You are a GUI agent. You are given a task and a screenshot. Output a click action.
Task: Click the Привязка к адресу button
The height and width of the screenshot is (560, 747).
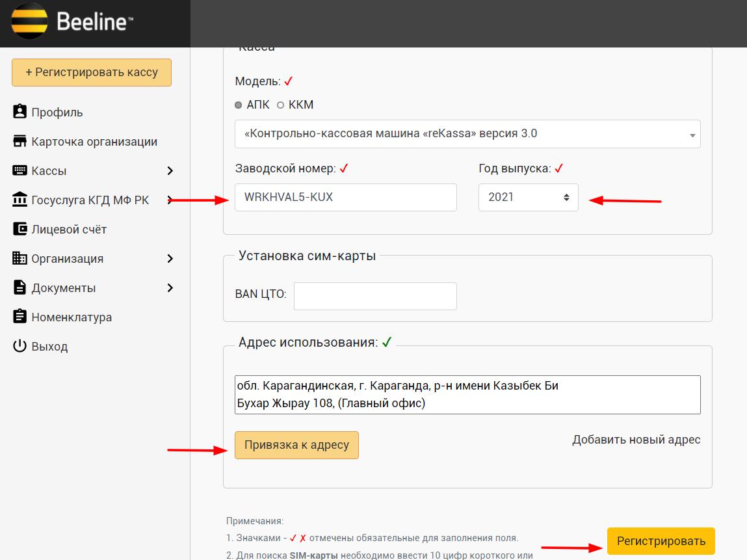(x=296, y=445)
